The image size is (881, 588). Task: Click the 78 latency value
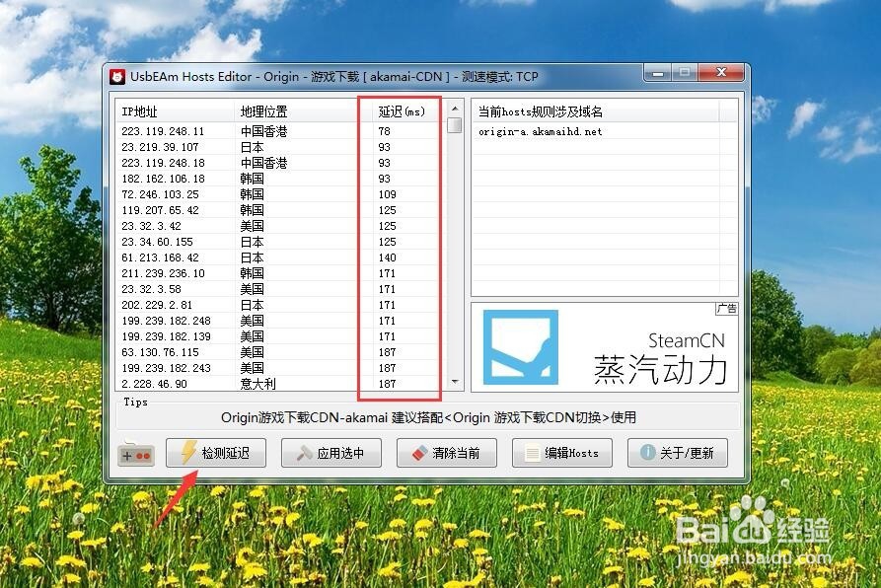[385, 131]
